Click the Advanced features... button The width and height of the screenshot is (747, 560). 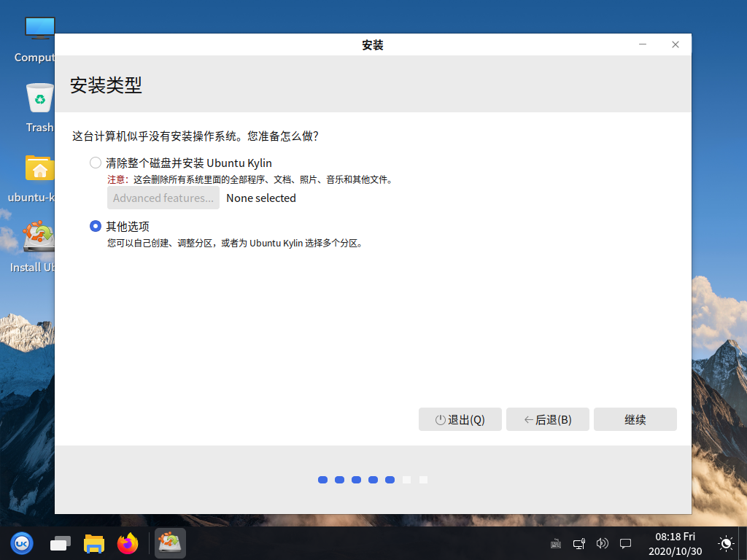[163, 198]
